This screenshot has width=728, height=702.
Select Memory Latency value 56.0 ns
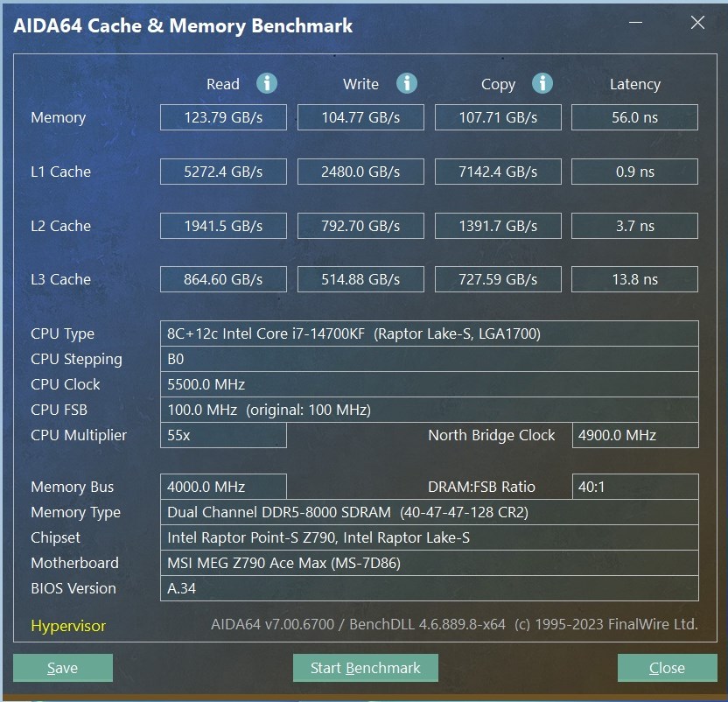pos(634,117)
